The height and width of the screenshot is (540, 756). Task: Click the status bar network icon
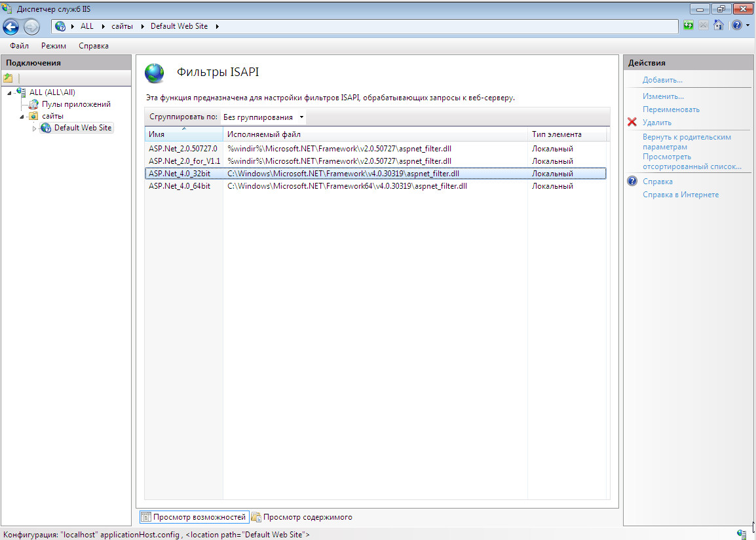[x=742, y=534]
